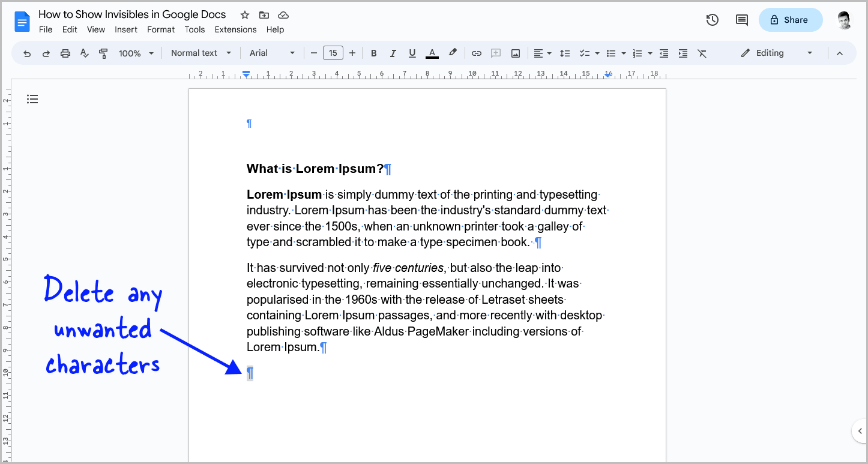Open the text color picker
Image resolution: width=868 pixels, height=464 pixels.
point(432,53)
